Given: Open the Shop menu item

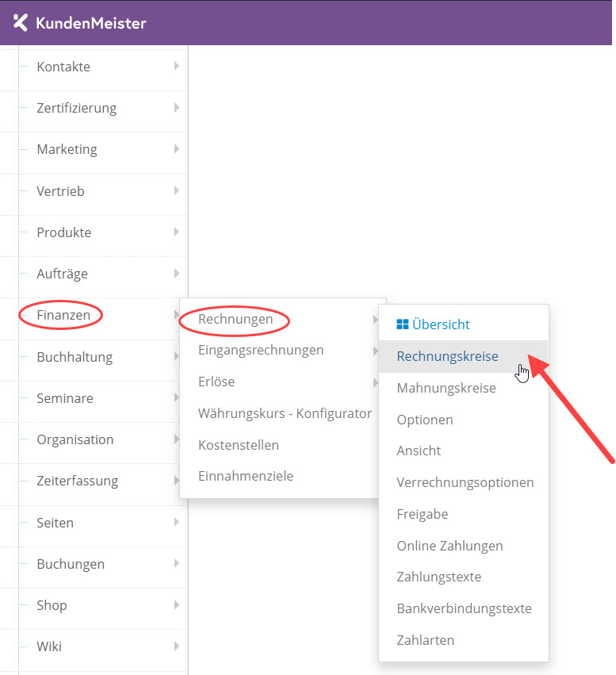Looking at the screenshot, I should [x=52, y=605].
